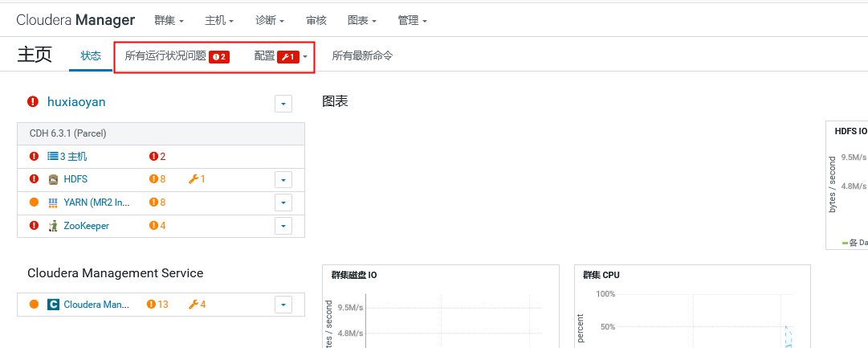
Task: Click the Cloudera Management Service heading
Action: point(115,273)
